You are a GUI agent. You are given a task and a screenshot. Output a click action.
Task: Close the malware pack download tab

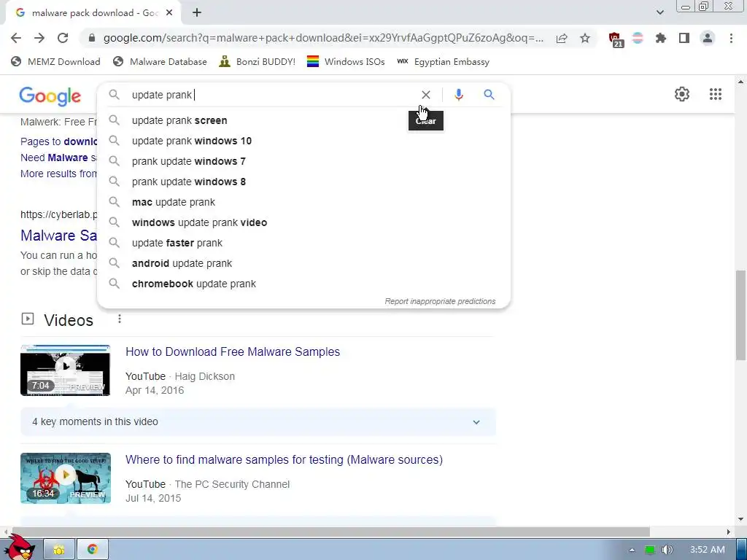coord(169,13)
